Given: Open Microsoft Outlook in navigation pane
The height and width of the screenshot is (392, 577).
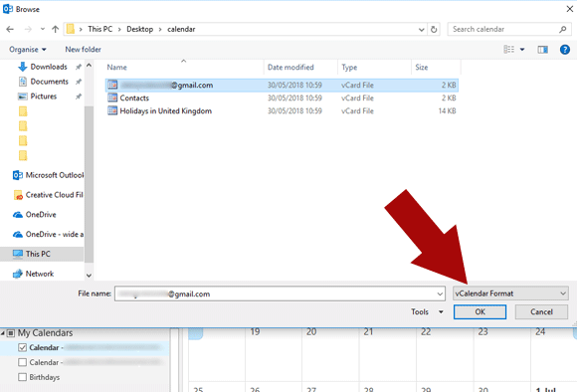Looking at the screenshot, I should coord(48,175).
